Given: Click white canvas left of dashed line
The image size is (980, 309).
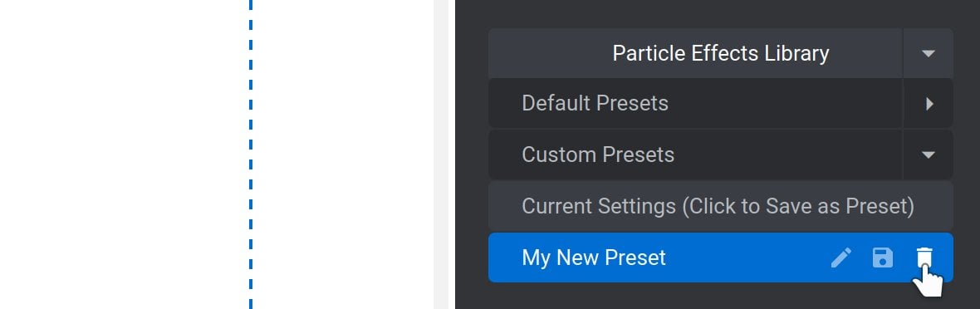Looking at the screenshot, I should coord(124,154).
